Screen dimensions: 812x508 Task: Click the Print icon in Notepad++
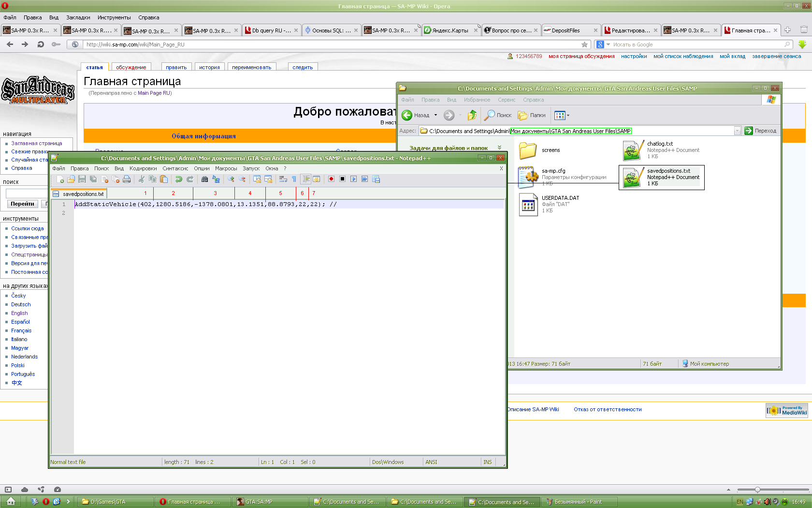pyautogui.click(x=127, y=179)
